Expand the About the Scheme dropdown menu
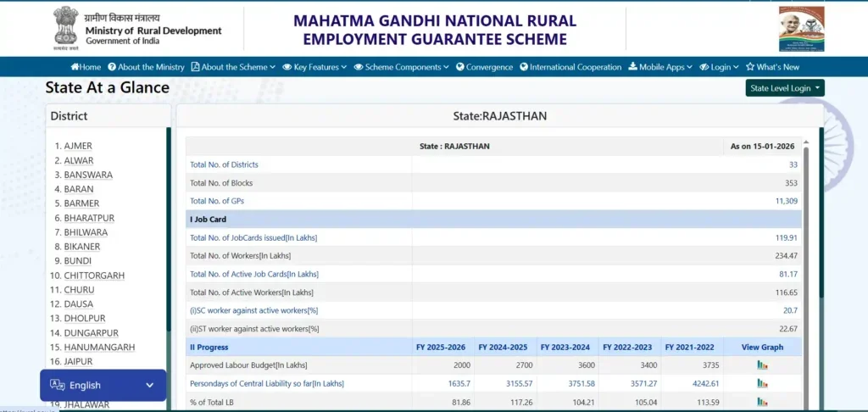The height and width of the screenshot is (412, 868). point(233,67)
